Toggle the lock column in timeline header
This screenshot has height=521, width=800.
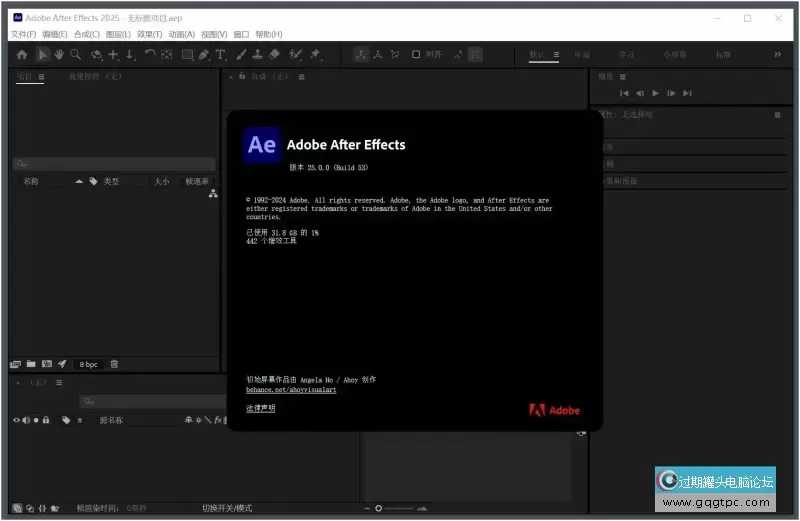coord(46,420)
